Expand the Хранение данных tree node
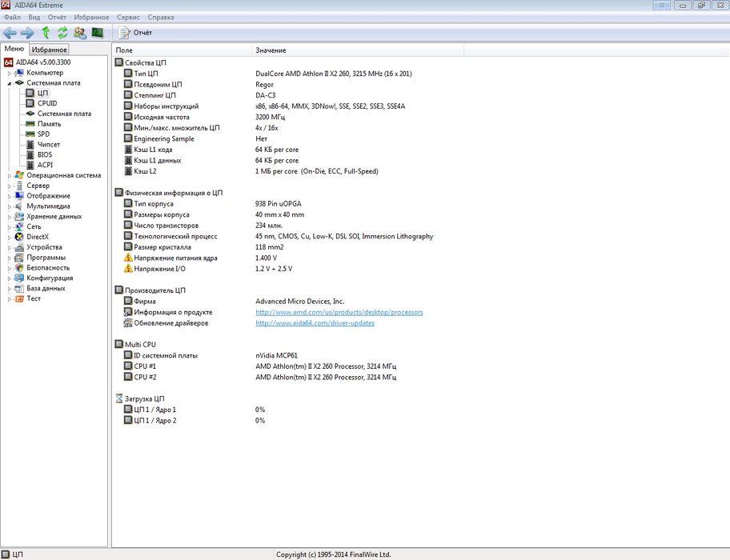 click(9, 217)
